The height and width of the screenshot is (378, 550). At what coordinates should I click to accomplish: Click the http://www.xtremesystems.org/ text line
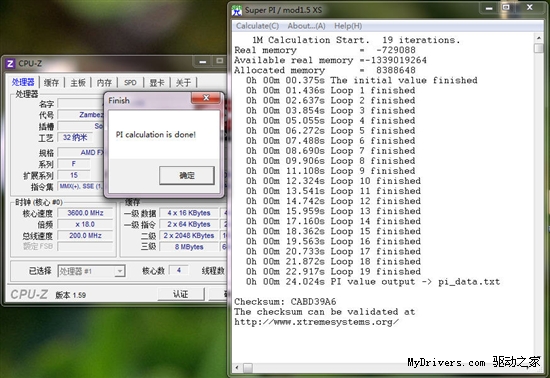coord(316,322)
